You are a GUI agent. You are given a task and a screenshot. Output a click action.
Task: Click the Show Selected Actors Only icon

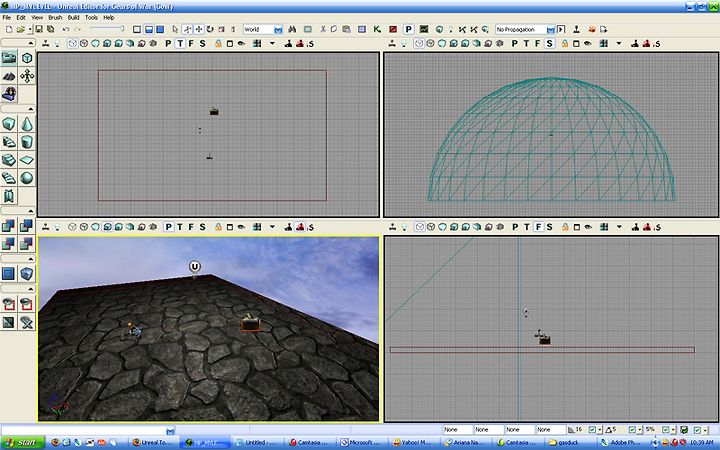click(x=9, y=304)
